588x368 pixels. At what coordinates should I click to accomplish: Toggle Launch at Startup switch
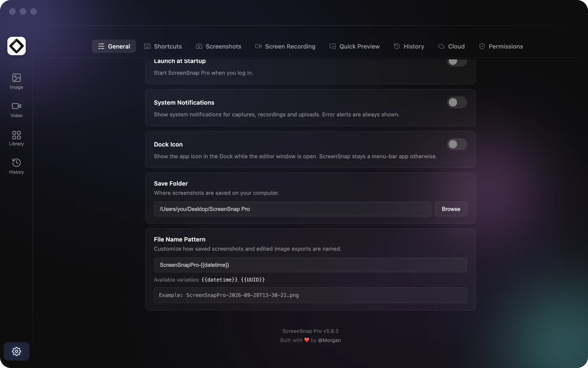coord(457,61)
